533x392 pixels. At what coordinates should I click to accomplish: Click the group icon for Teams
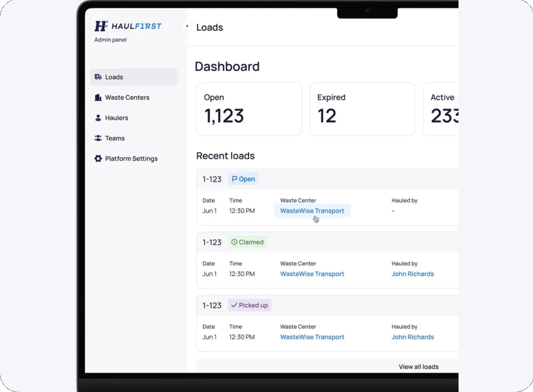tap(98, 139)
